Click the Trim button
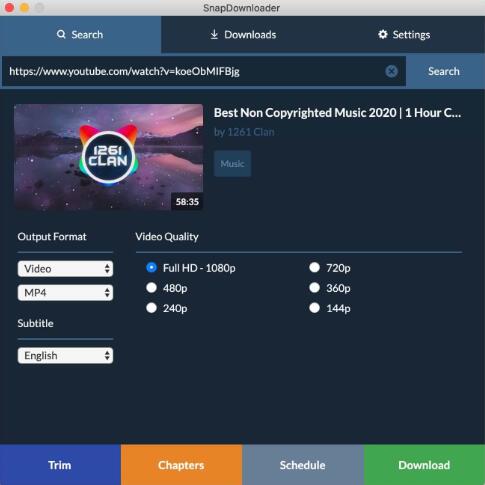 [60, 465]
